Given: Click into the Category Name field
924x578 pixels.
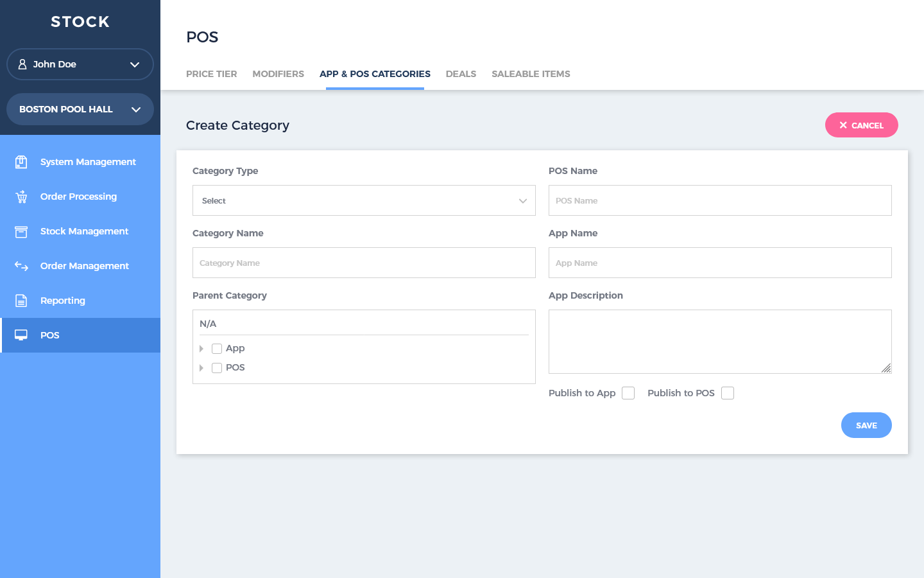Looking at the screenshot, I should coord(364,263).
